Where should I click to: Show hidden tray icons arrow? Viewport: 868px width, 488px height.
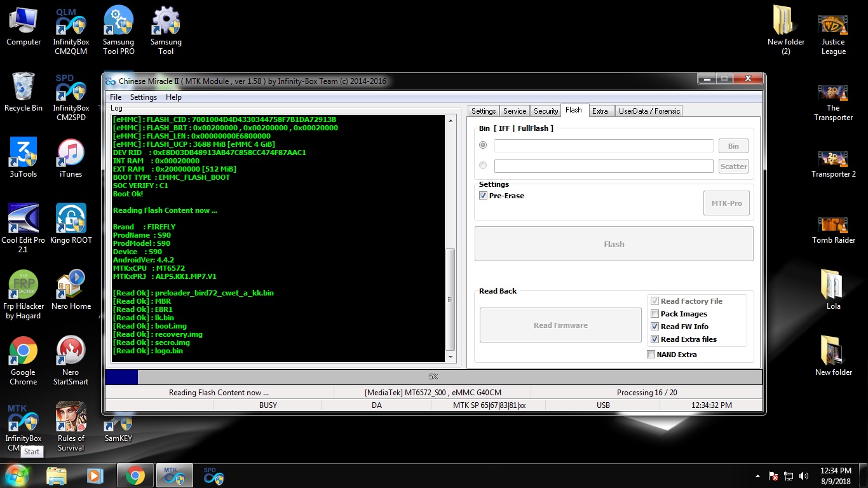(757, 476)
